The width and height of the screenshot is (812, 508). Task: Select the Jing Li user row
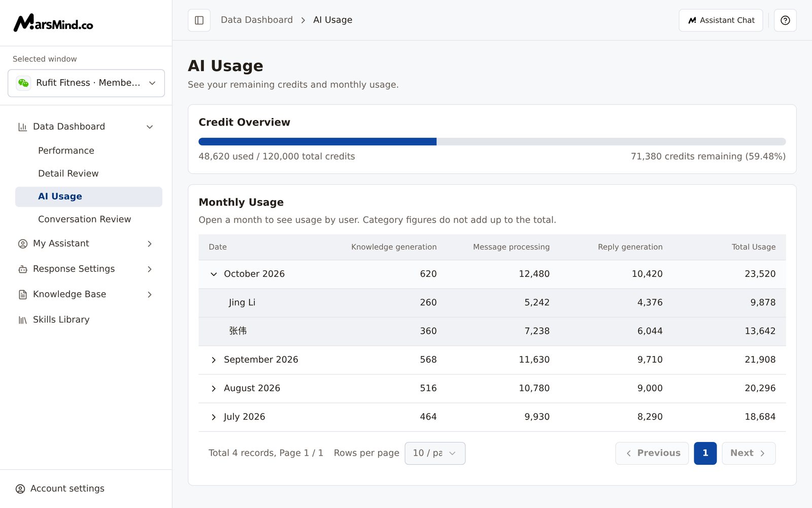tap(492, 303)
